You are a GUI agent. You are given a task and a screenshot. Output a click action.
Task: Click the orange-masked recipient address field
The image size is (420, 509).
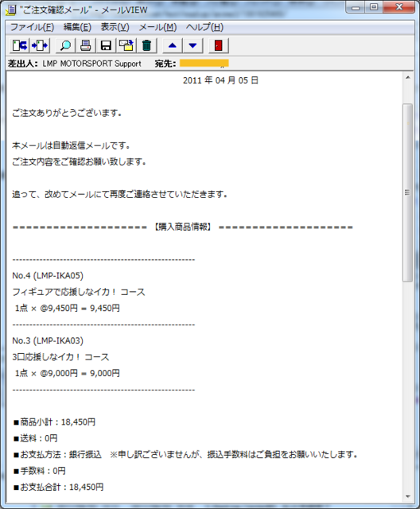(x=204, y=64)
